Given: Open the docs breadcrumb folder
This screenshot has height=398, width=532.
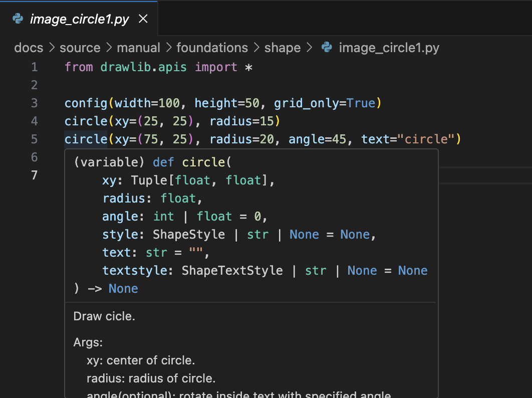Looking at the screenshot, I should pyautogui.click(x=29, y=48).
